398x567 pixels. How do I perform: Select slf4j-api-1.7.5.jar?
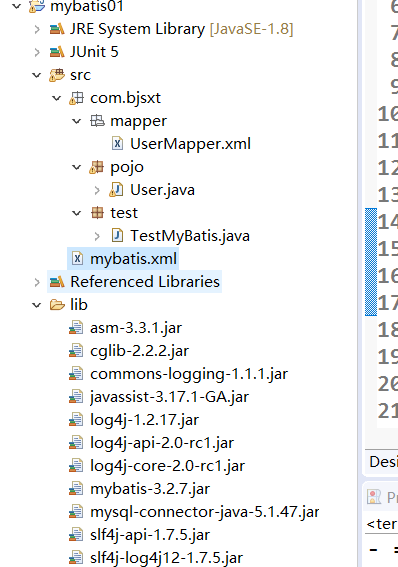150,535
